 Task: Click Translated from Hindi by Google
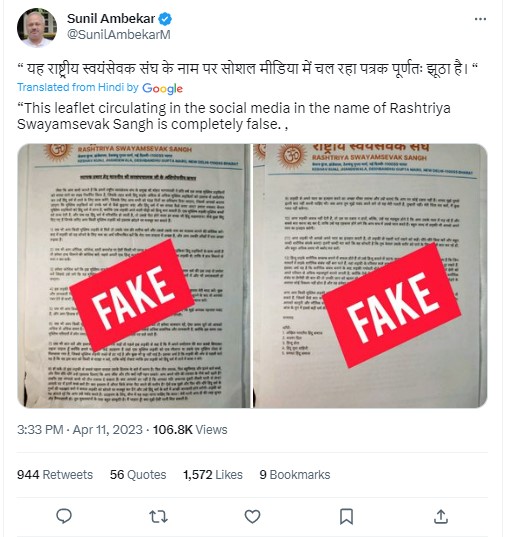tap(100, 88)
